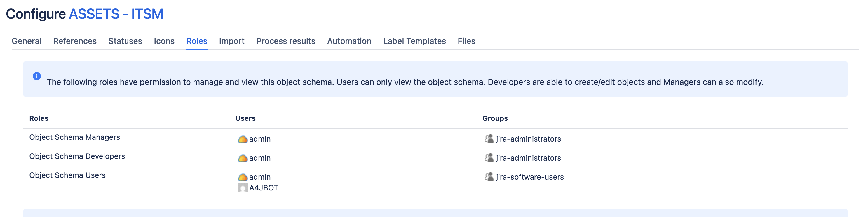Click the Users column header
The image size is (868, 217).
point(245,118)
